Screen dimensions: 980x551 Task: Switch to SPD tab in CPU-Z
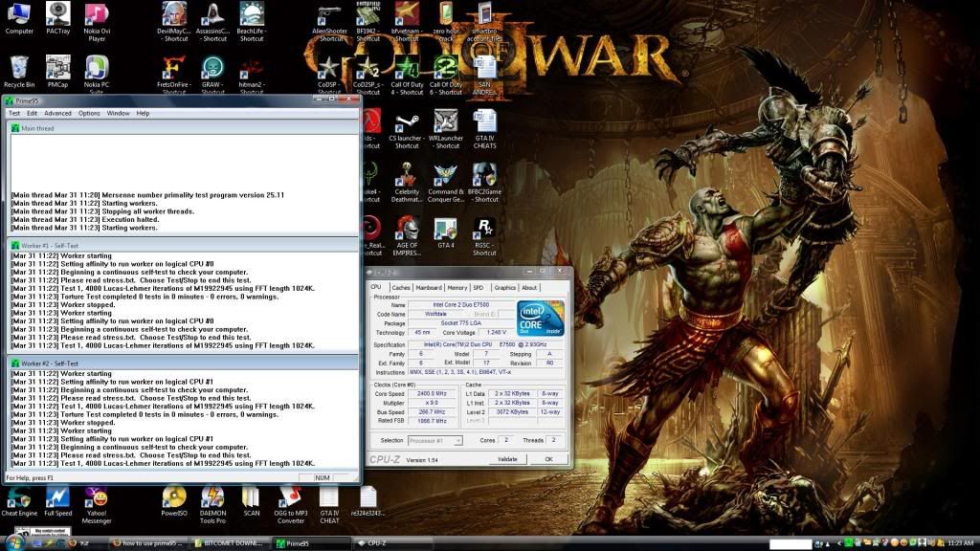(479, 287)
